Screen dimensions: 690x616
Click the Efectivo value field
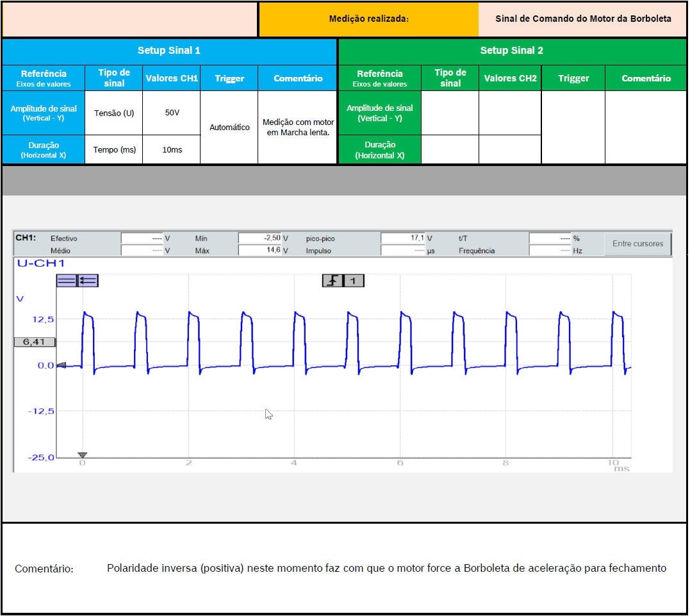(x=142, y=238)
